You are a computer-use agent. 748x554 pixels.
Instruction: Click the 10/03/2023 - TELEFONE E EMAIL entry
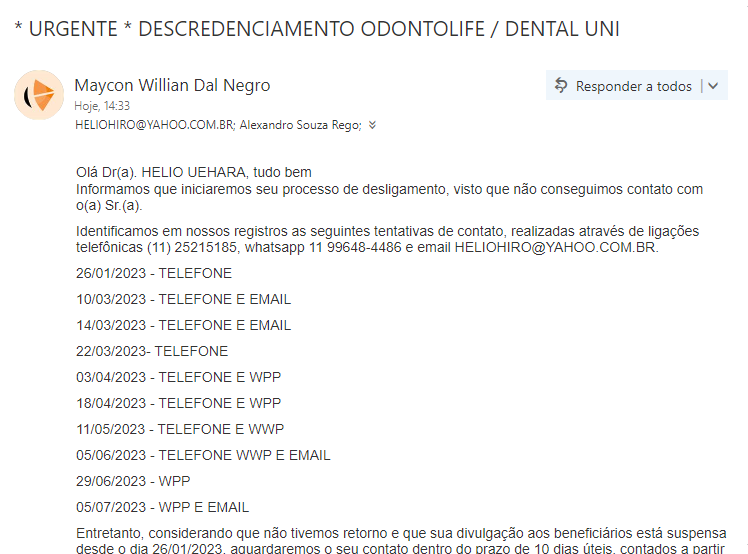click(184, 299)
